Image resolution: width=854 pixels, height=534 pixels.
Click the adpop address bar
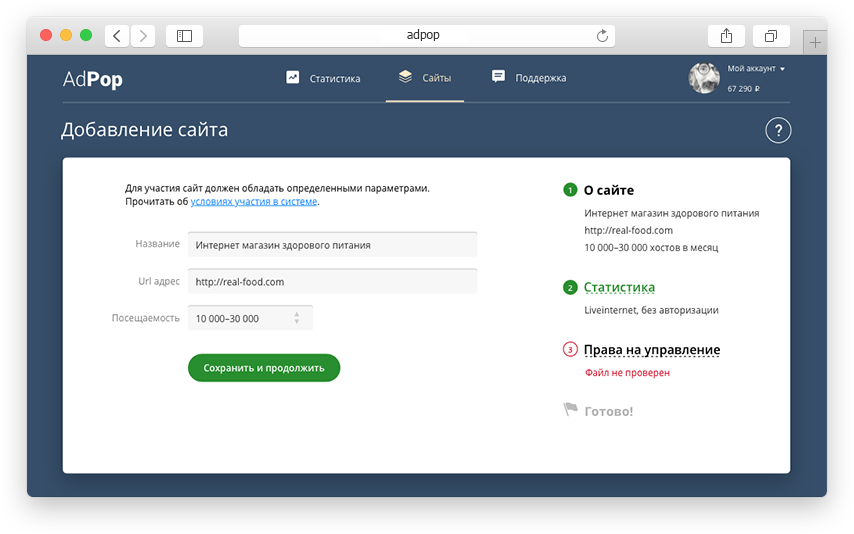click(x=426, y=36)
